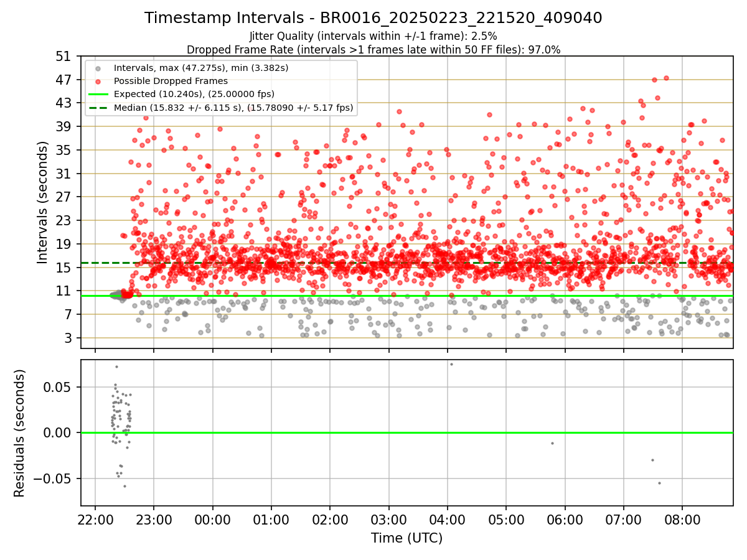Click y-axis tick label 35
747x560 pixels.
[63, 150]
